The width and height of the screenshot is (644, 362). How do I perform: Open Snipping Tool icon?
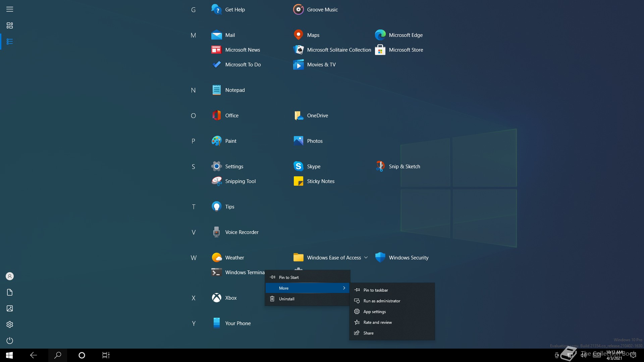pos(216,181)
